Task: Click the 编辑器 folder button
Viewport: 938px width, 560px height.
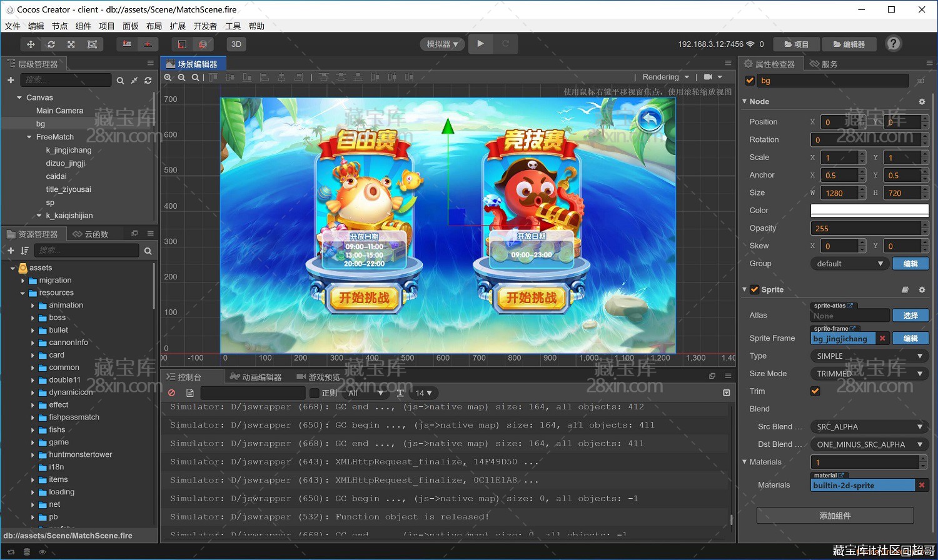Action: (849, 44)
